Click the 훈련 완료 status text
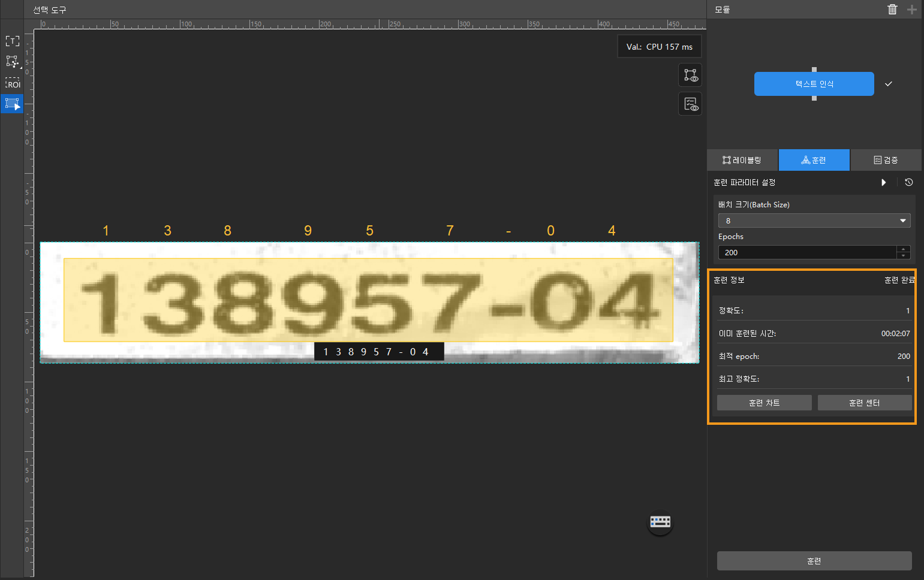 899,280
